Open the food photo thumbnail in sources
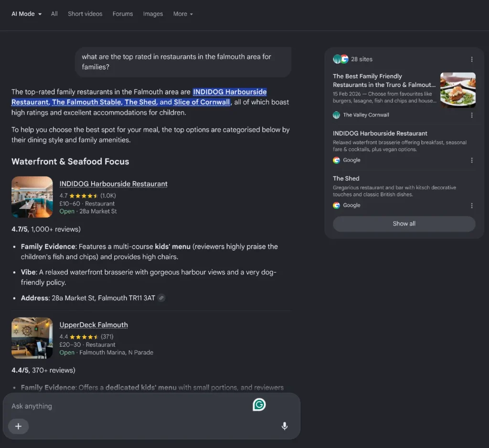489x448 pixels. click(x=458, y=90)
